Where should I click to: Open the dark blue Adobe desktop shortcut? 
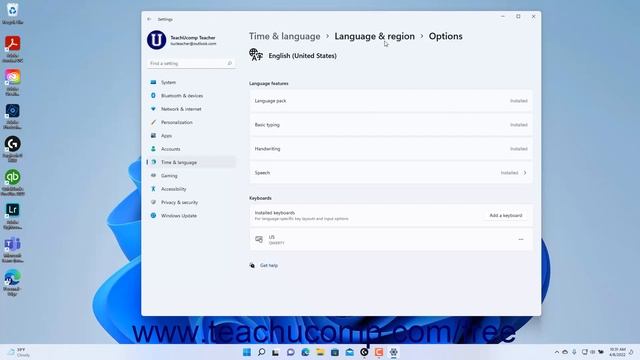coord(12,116)
